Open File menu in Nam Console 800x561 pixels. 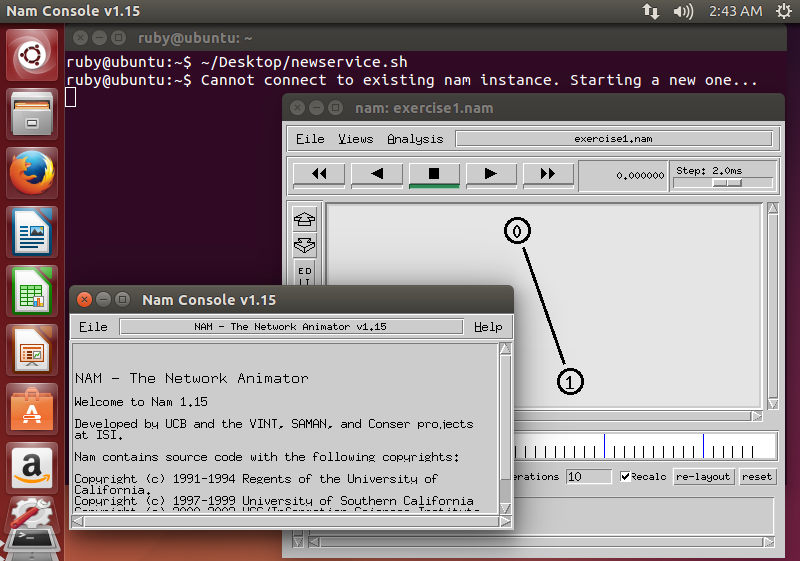coord(93,327)
